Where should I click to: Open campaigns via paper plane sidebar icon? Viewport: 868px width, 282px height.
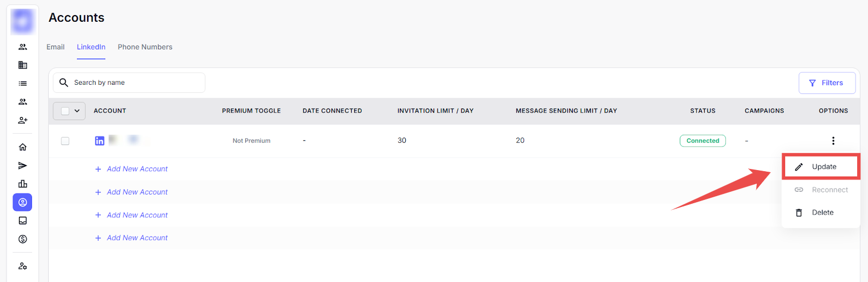23,166
